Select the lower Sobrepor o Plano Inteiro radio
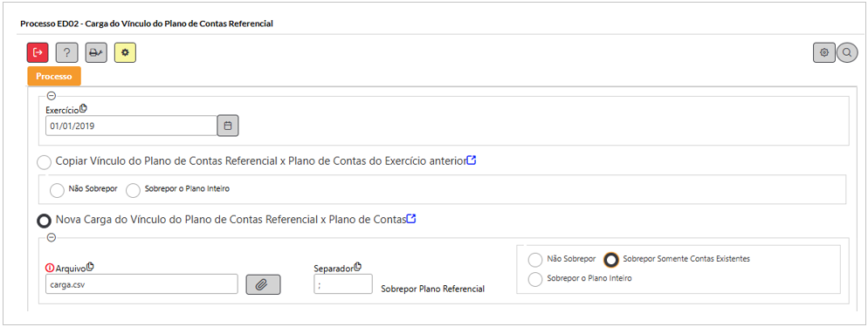868x327 pixels. click(x=535, y=279)
